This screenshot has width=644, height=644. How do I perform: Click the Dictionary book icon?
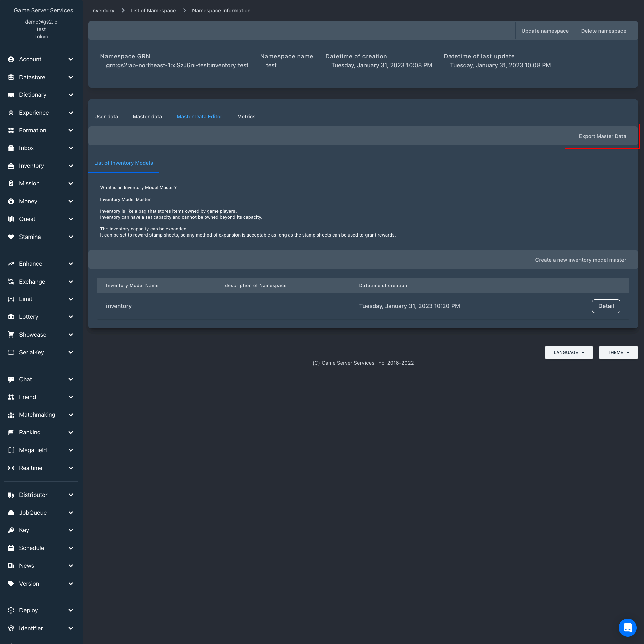11,95
